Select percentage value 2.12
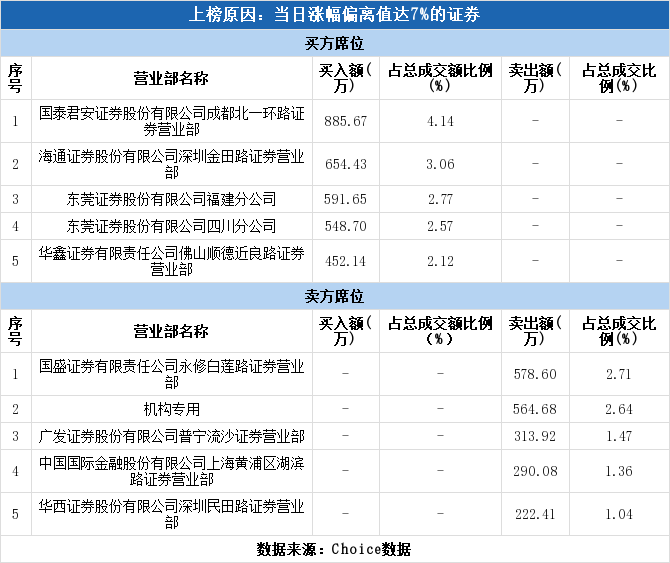Screen dimensions: 670x563 click(x=441, y=261)
